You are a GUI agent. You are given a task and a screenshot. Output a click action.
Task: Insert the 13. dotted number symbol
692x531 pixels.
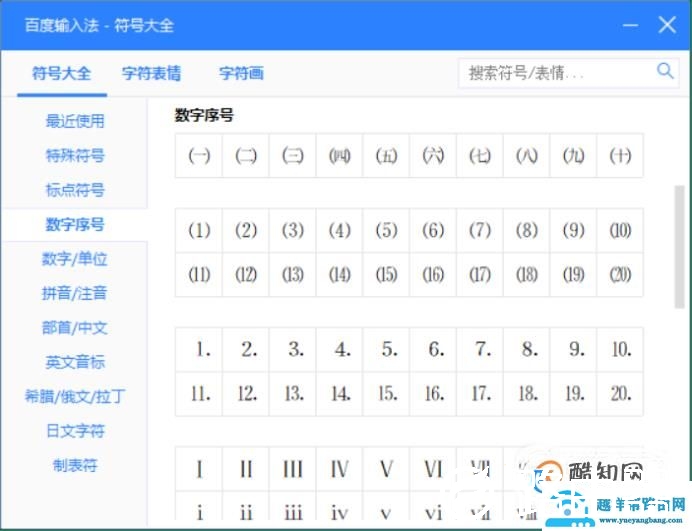point(293,394)
